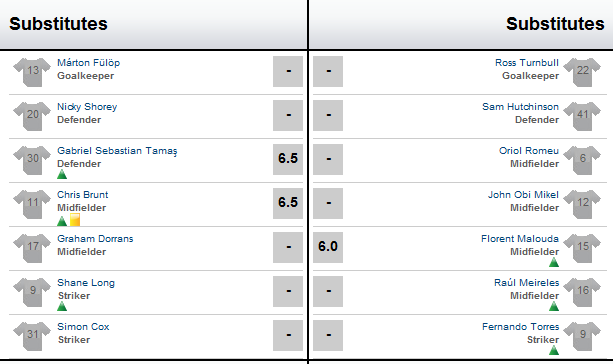Click the green arrow under Florent Malouda

554,262
